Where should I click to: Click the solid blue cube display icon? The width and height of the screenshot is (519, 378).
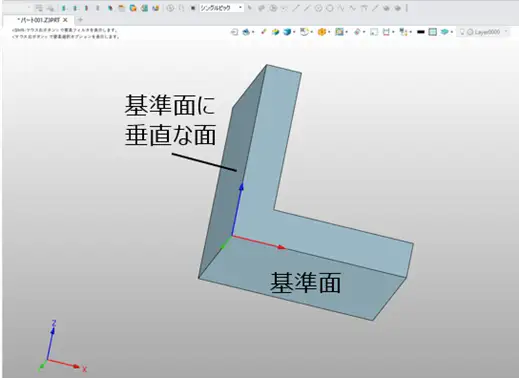(287, 32)
